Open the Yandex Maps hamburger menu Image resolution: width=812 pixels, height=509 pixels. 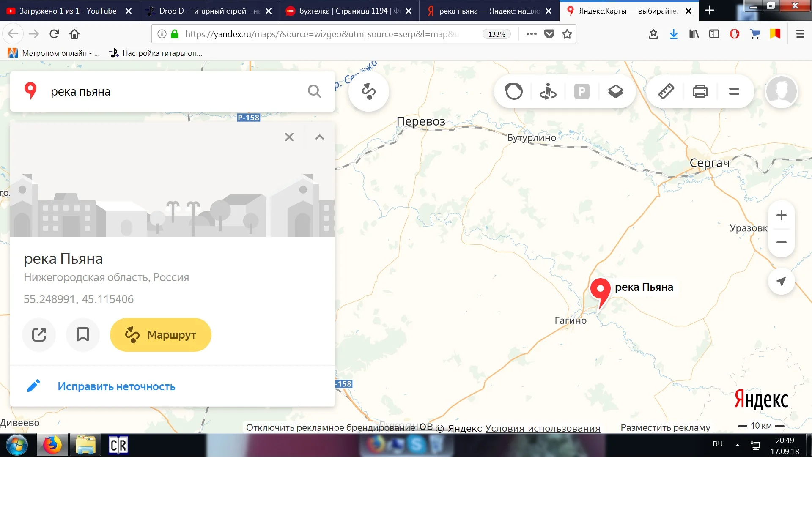pos(734,91)
